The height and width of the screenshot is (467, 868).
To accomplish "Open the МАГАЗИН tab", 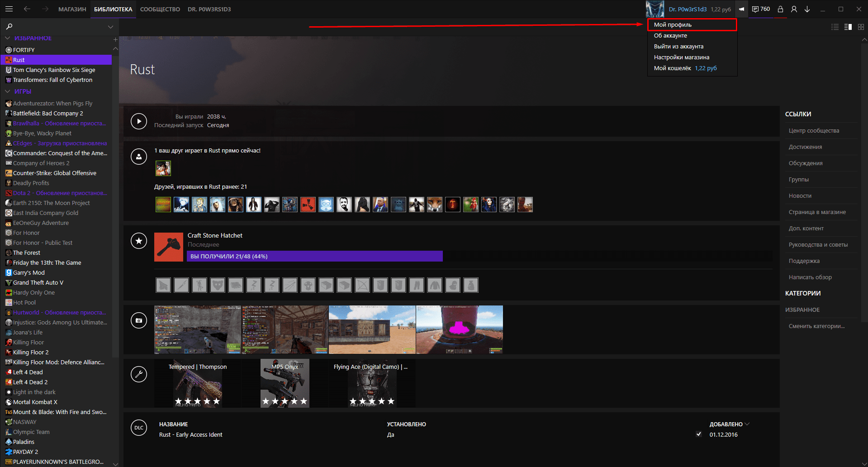I will point(72,9).
